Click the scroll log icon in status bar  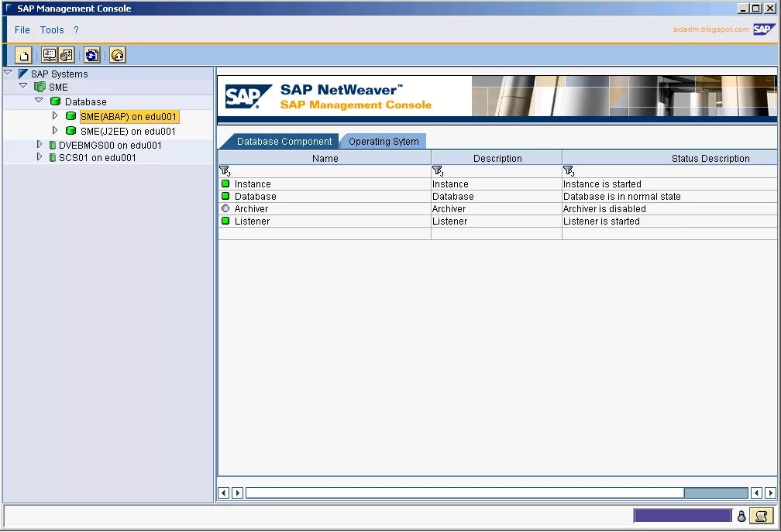click(761, 516)
